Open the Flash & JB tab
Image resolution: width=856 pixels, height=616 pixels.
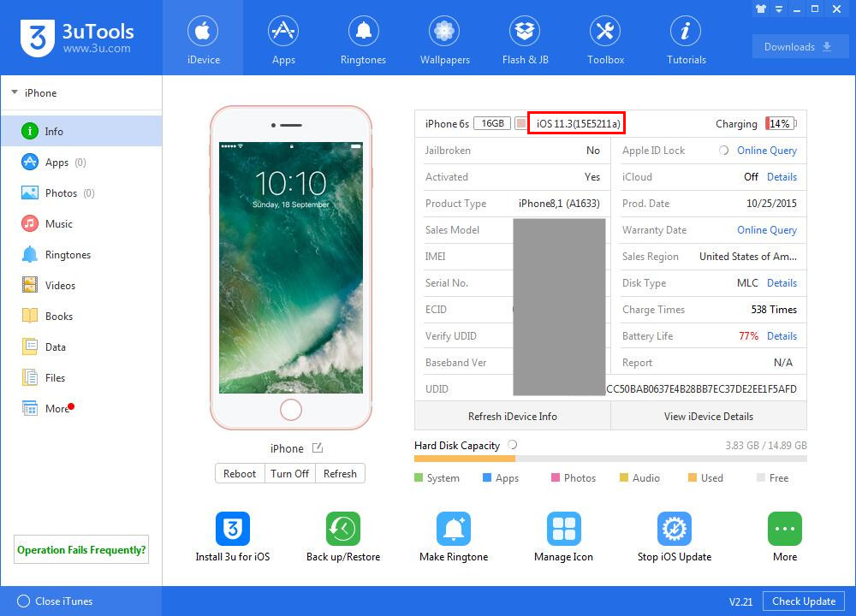coord(525,38)
